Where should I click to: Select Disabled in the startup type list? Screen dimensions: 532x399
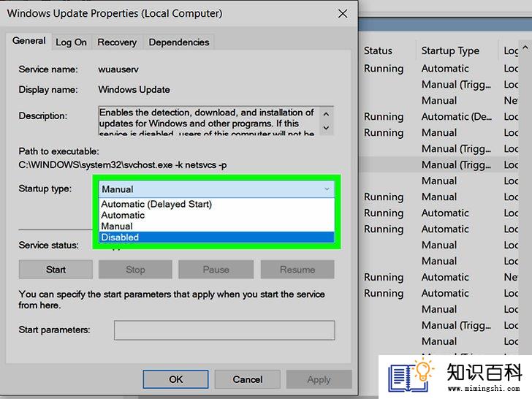[x=217, y=237]
